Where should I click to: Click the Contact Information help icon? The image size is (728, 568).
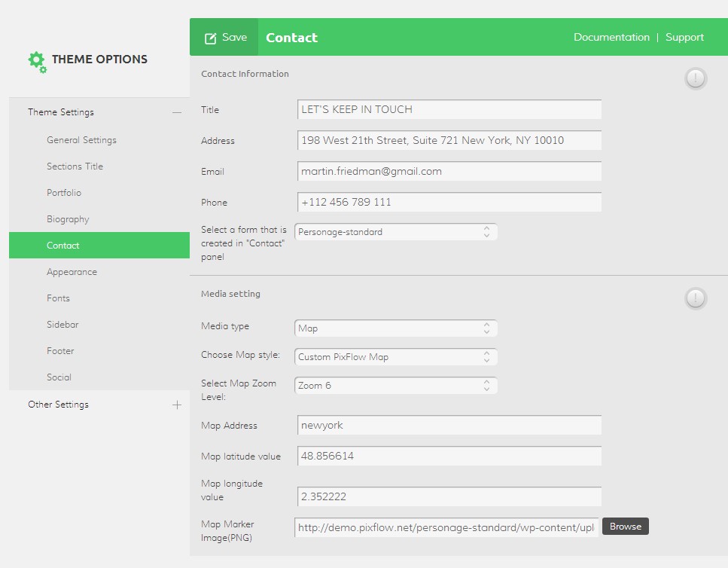point(696,78)
